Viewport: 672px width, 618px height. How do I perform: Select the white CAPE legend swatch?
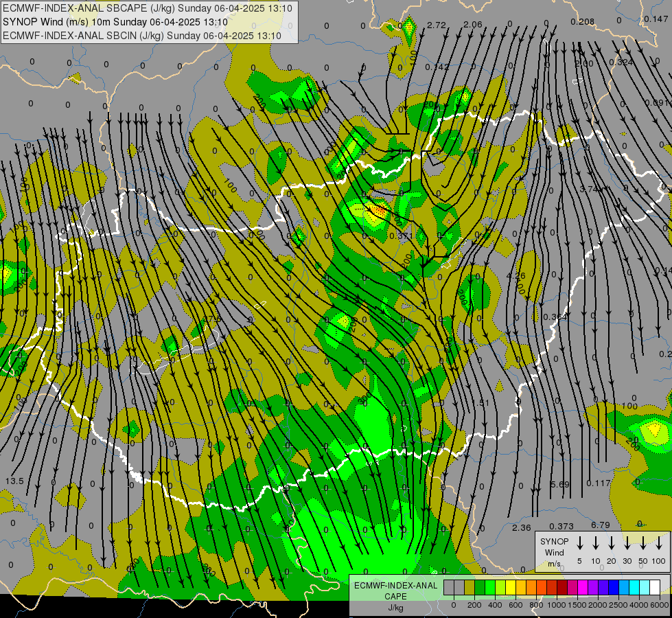(x=655, y=588)
